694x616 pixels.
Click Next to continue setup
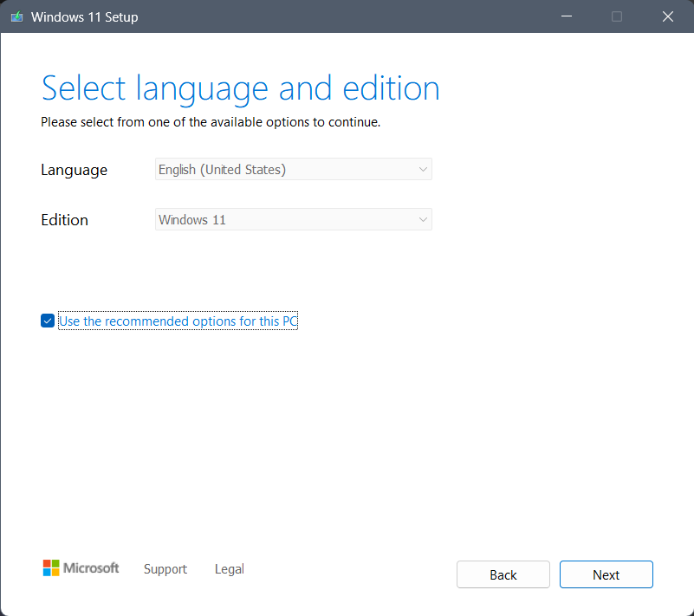coord(606,574)
